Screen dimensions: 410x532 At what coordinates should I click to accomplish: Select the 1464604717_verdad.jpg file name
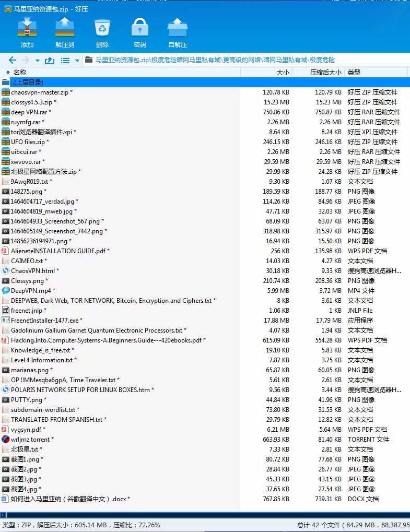(x=42, y=201)
